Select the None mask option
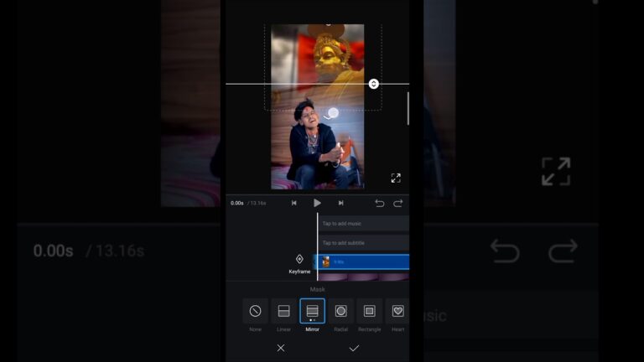The image size is (644, 362). pos(255,311)
